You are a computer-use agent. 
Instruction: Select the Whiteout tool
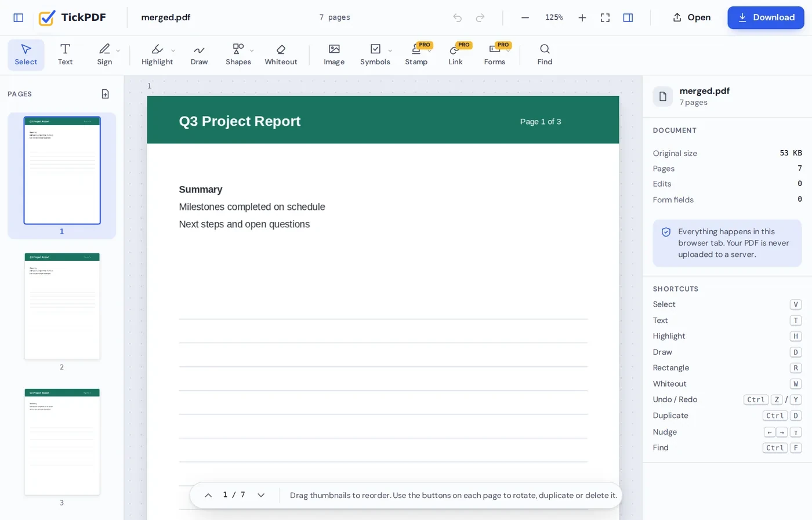pos(281,55)
